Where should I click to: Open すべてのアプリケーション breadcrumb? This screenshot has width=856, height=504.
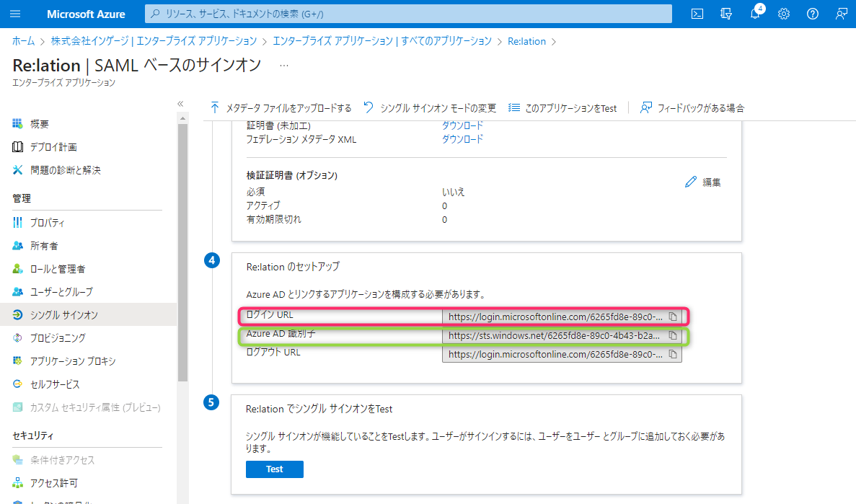(382, 41)
